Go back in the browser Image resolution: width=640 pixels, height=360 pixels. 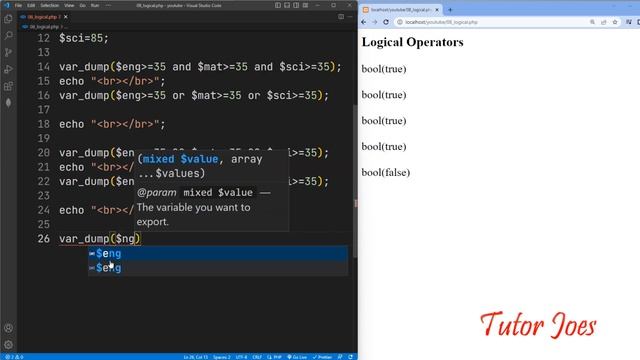364,22
